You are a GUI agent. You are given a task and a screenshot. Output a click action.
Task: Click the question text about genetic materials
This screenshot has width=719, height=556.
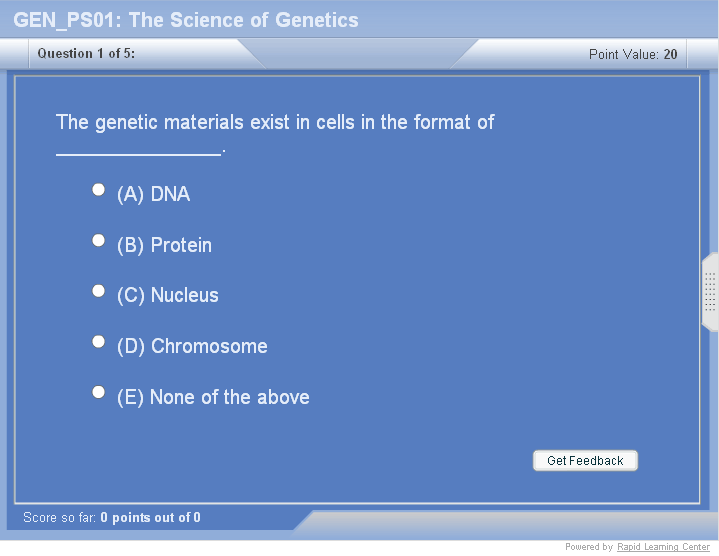tap(275, 122)
